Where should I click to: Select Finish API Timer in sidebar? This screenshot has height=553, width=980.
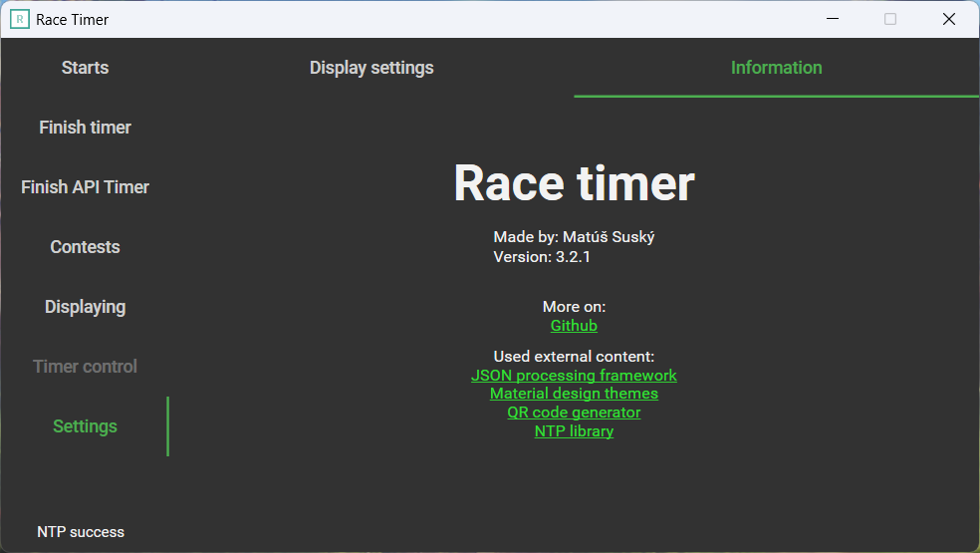click(85, 187)
